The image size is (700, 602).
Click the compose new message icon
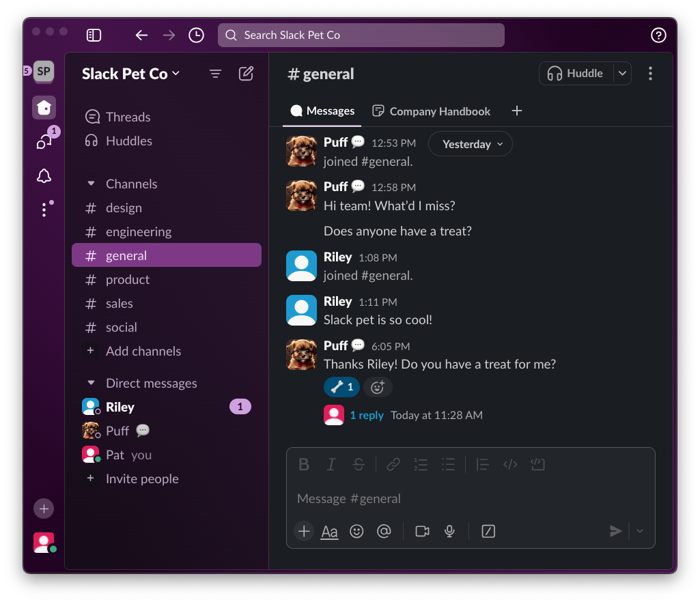tap(247, 74)
